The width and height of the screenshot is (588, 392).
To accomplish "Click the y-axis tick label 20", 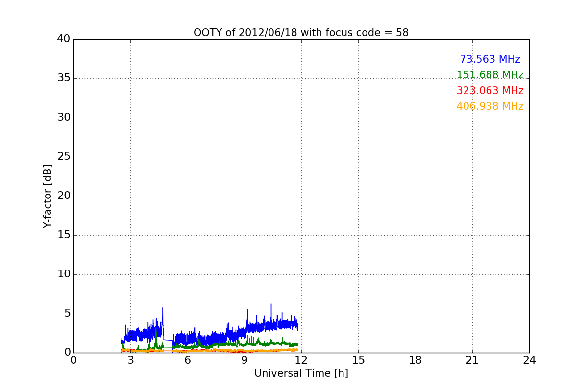I will click(x=64, y=196).
